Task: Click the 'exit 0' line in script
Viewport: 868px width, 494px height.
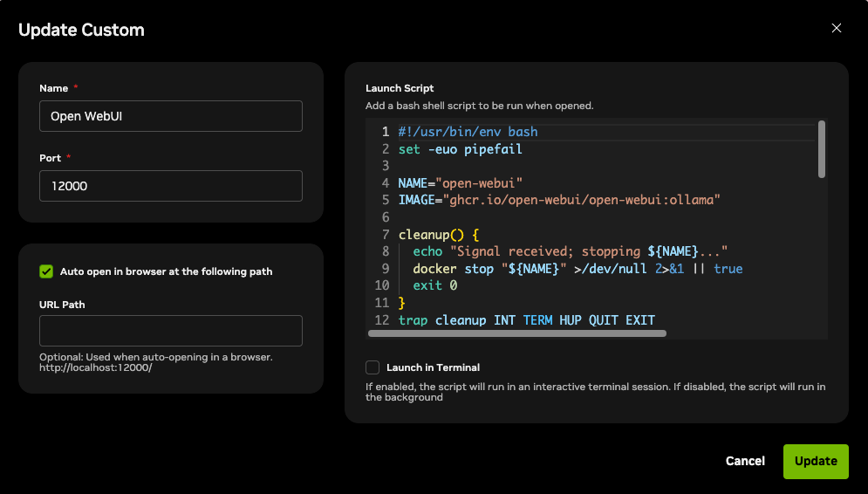Action: [435, 285]
